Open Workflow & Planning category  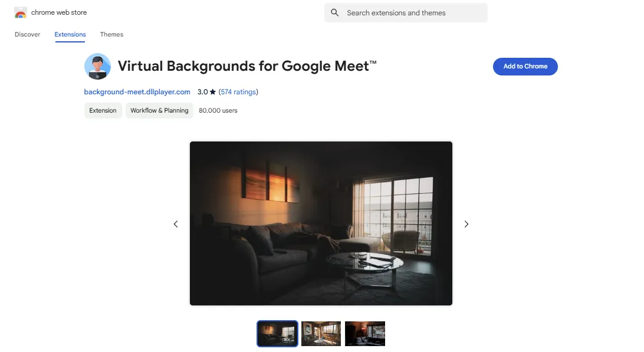159,110
